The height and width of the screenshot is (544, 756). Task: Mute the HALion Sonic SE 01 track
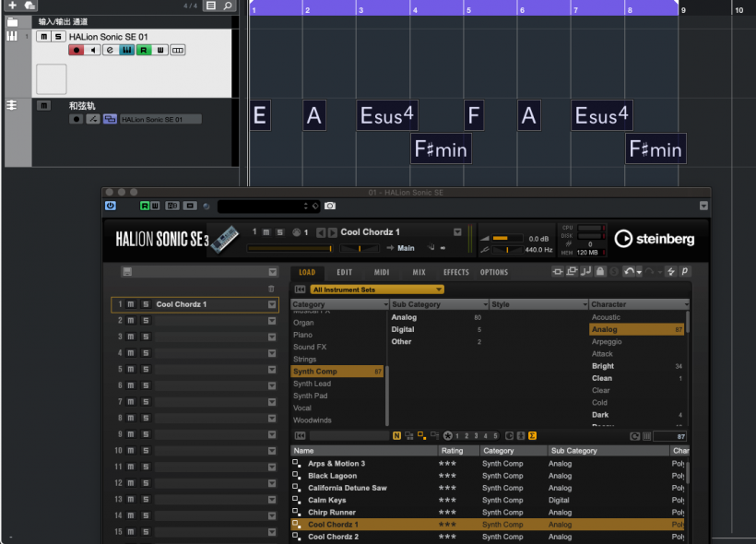point(44,37)
